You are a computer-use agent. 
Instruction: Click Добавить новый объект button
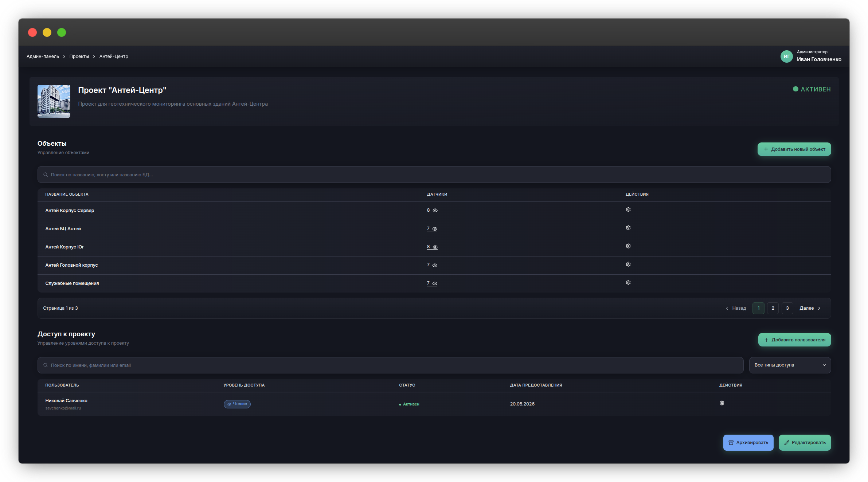[794, 149]
